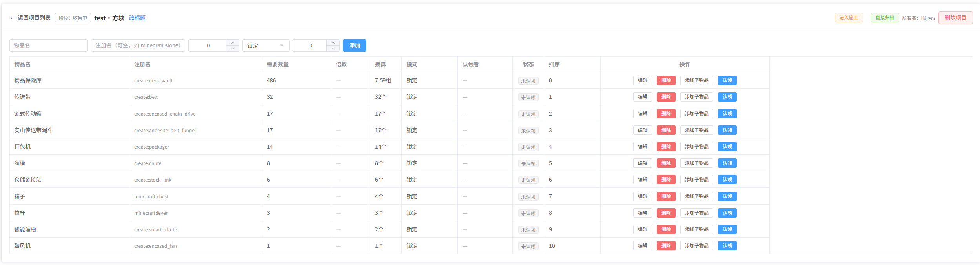This screenshot has height=265, width=980.
Task: Decrease the second number stepper value
Action: 333,49
